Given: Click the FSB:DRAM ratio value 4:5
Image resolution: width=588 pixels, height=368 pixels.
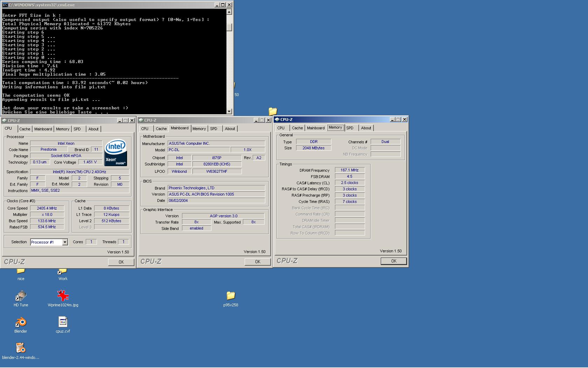Looking at the screenshot, I should point(350,176).
